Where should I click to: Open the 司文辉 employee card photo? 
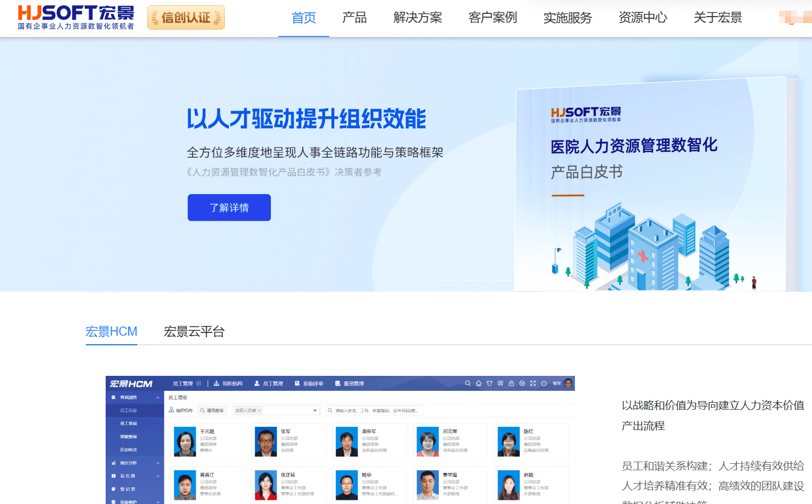(x=428, y=442)
